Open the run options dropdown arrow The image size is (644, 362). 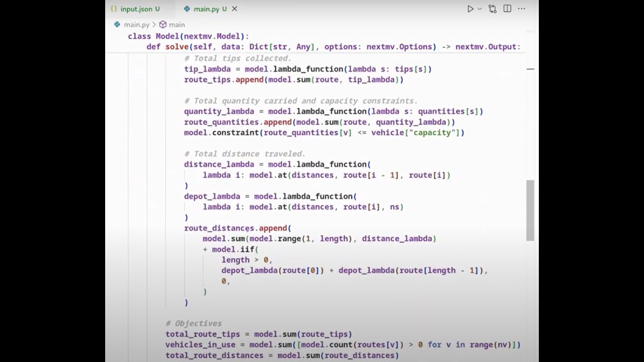[479, 9]
